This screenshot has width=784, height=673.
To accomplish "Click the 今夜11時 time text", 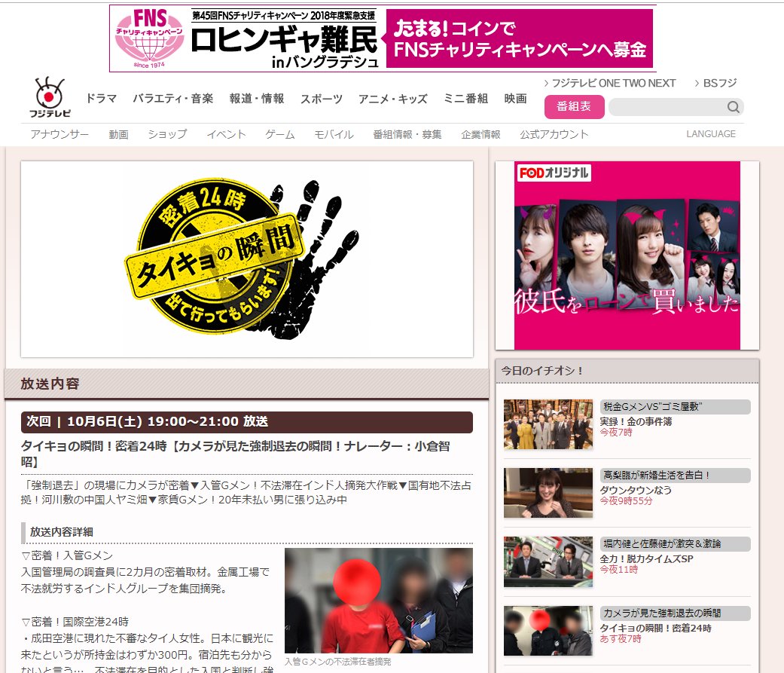I will pos(619,570).
